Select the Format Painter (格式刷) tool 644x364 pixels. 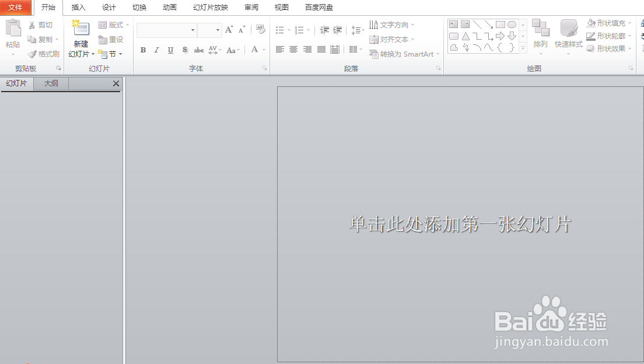[x=44, y=54]
